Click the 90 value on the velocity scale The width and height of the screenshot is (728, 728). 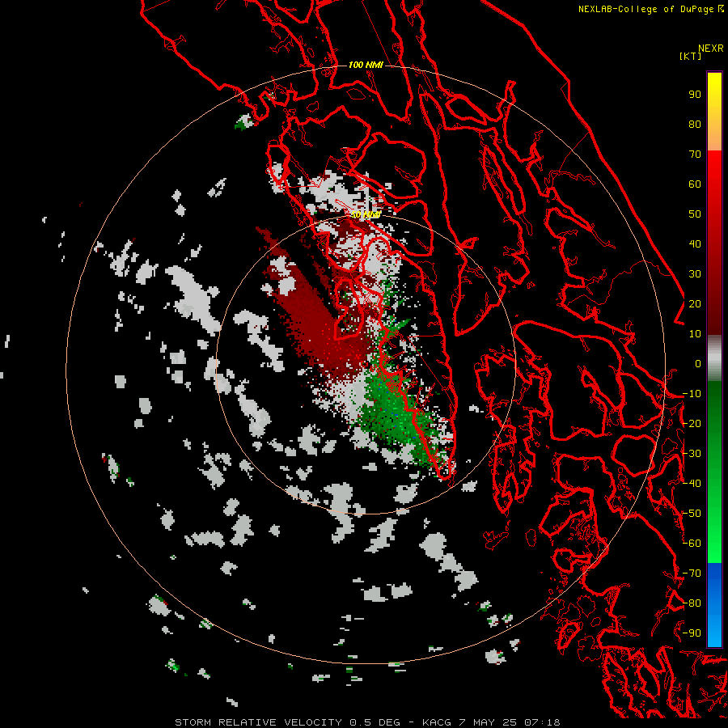point(695,95)
